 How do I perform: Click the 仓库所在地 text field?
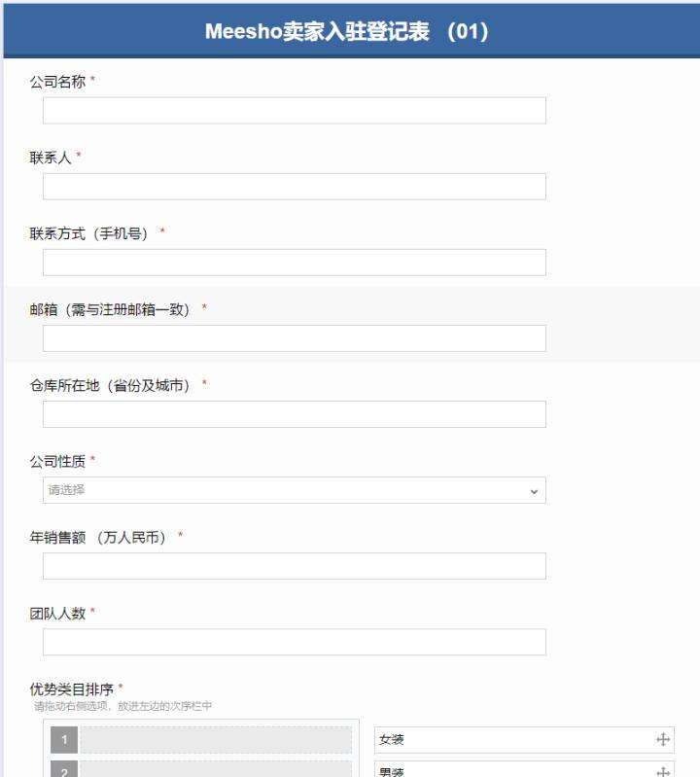point(294,414)
